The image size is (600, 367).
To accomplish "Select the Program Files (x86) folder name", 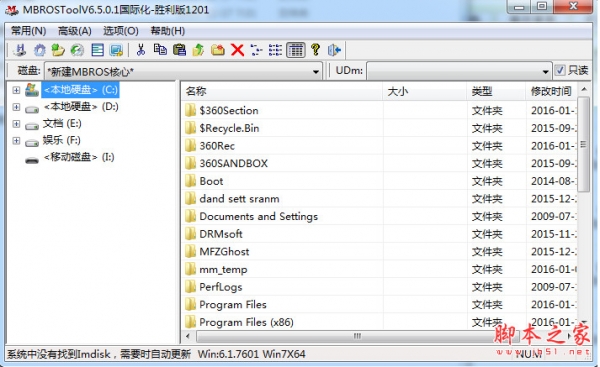I will click(246, 322).
